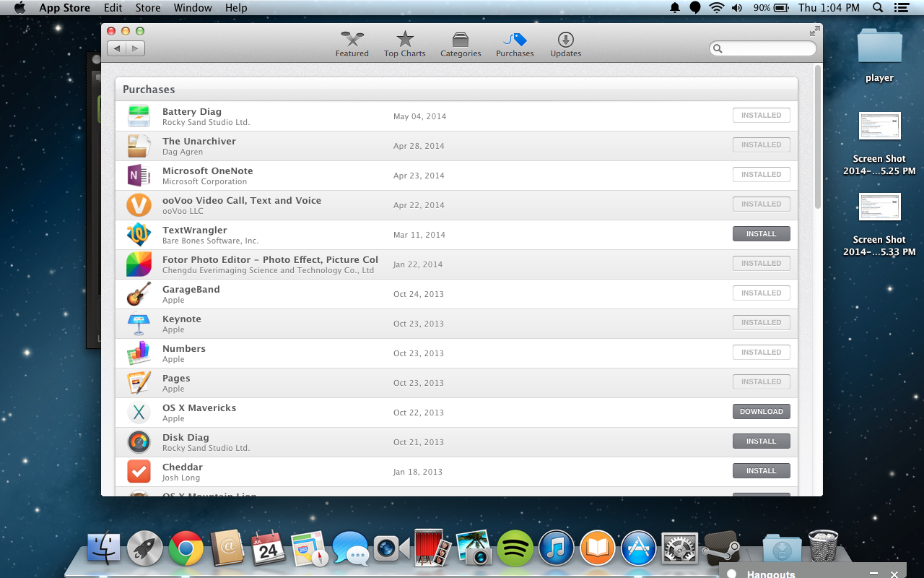Open the Updates section
The width and height of the screenshot is (924, 578).
(x=565, y=44)
